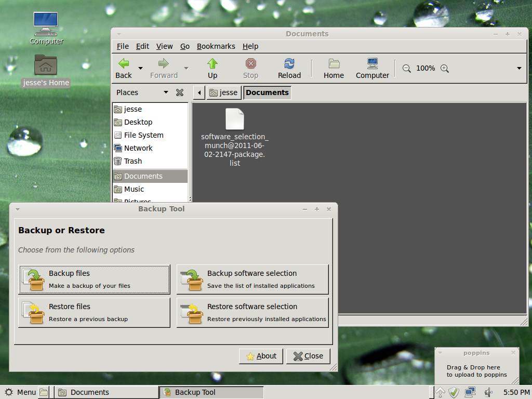
Task: Choose Backup files option
Action: coord(95,279)
